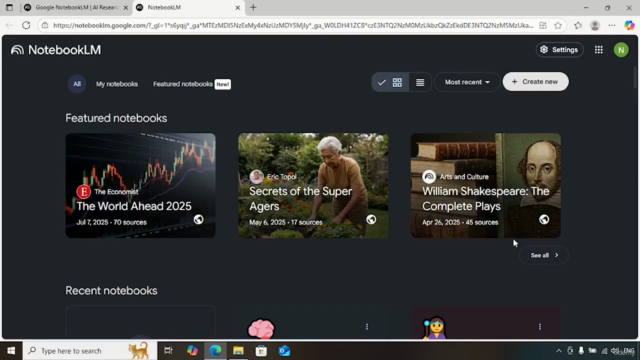Open the Google apps grid icon
The height and width of the screenshot is (360, 640).
coord(598,50)
